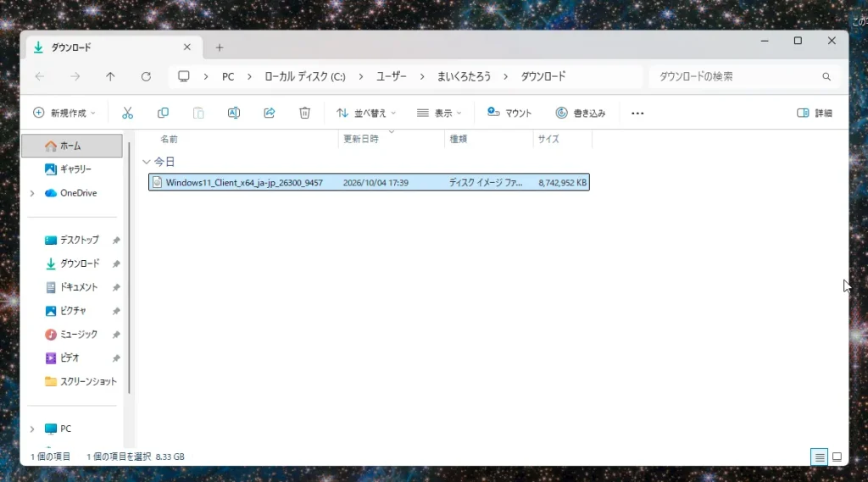Click the 2026/10/04 17:39 date cell
This screenshot has height=482, width=868.
376,183
